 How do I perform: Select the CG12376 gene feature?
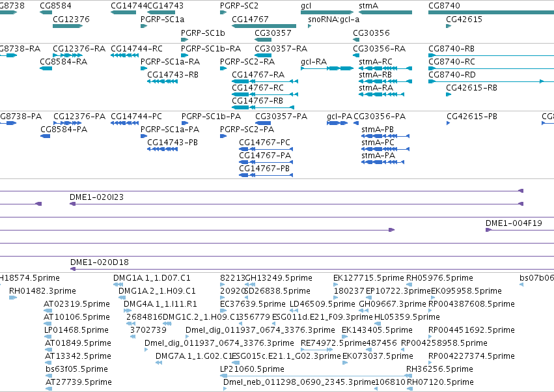68,26
